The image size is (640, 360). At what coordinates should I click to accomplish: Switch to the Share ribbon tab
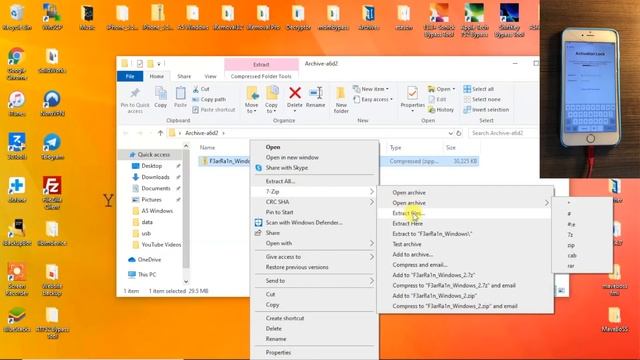184,76
